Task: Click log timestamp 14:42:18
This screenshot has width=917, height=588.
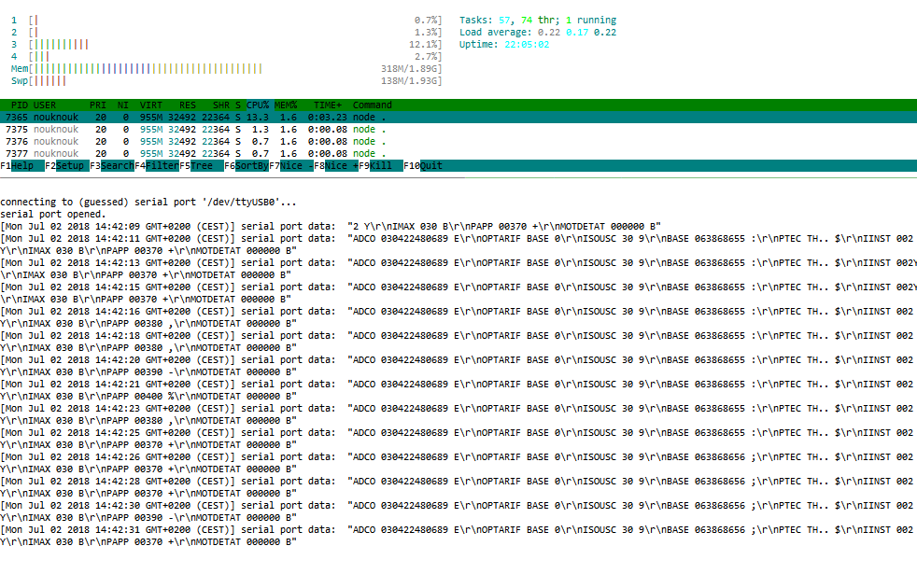Action: tap(118, 335)
